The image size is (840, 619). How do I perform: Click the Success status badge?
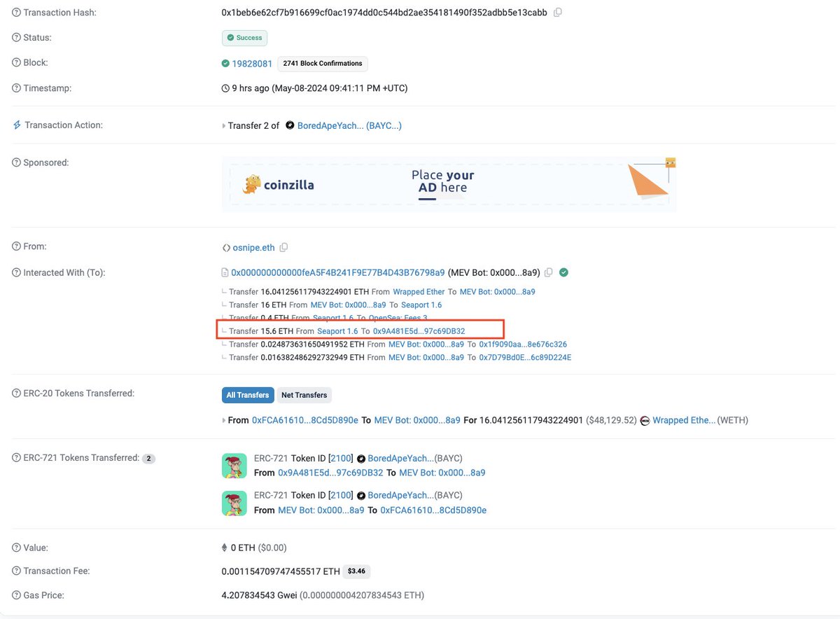244,38
